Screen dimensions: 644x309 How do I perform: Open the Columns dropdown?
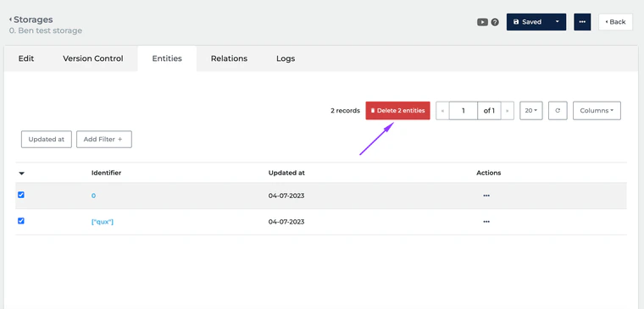[597, 110]
